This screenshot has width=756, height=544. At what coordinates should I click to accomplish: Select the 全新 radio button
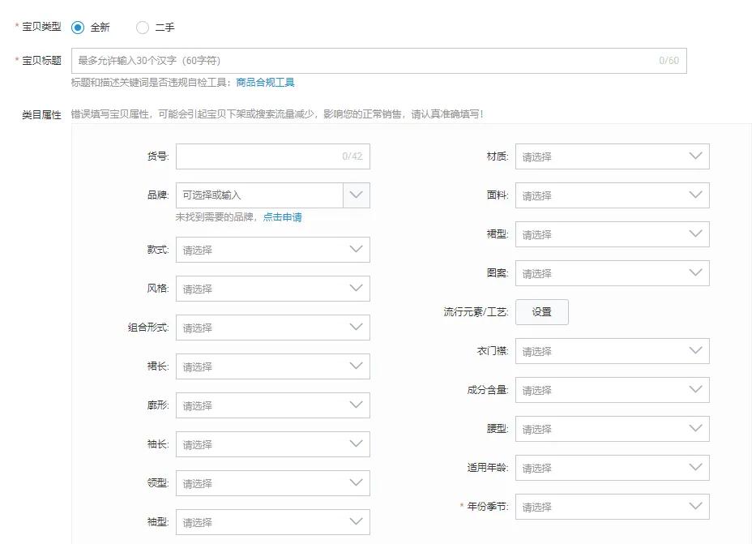(78, 27)
